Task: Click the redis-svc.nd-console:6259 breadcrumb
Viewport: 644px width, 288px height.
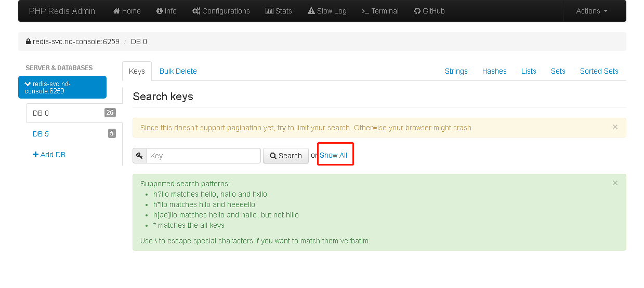Action: click(x=76, y=42)
